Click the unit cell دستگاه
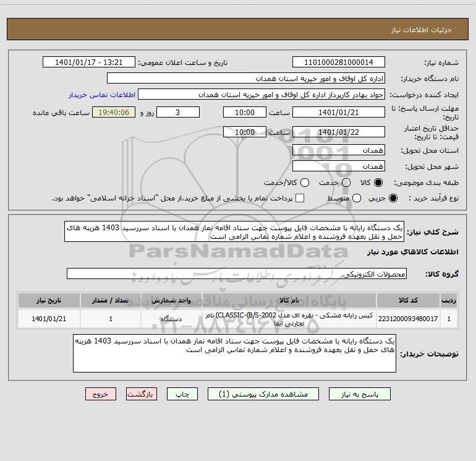The image size is (476, 461). (171, 319)
